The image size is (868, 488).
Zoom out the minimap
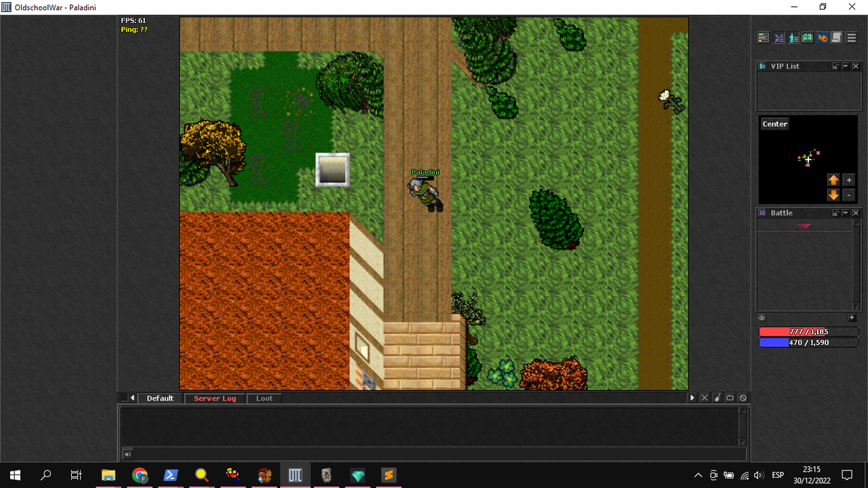coord(849,195)
